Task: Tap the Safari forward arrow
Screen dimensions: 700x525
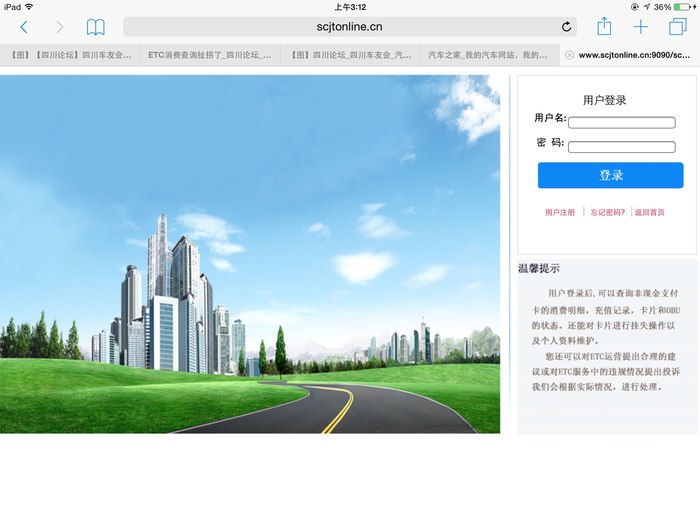Action: coord(59,27)
